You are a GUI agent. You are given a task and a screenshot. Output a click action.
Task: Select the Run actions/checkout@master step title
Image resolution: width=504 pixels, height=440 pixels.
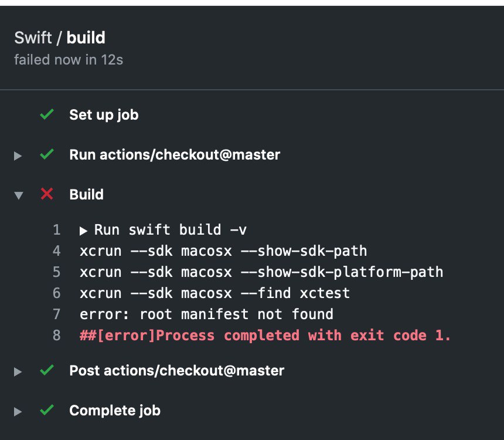(175, 155)
